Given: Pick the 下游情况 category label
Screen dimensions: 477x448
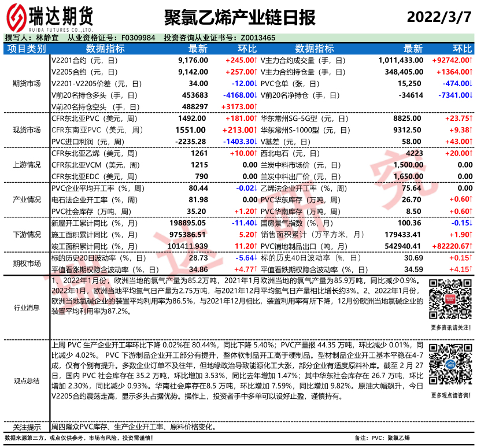Looking at the screenshot, I should (x=26, y=234).
